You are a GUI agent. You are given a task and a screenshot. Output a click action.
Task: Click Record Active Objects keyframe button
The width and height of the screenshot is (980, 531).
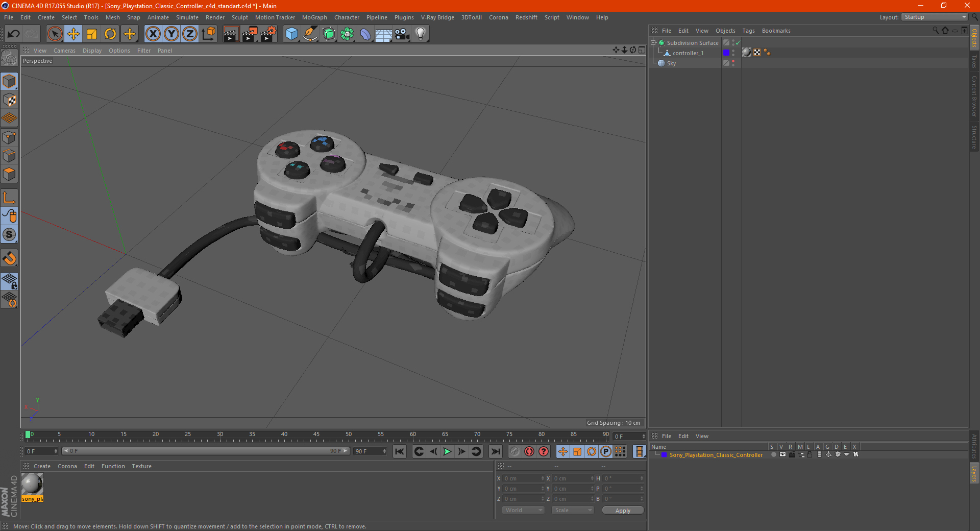tap(515, 451)
